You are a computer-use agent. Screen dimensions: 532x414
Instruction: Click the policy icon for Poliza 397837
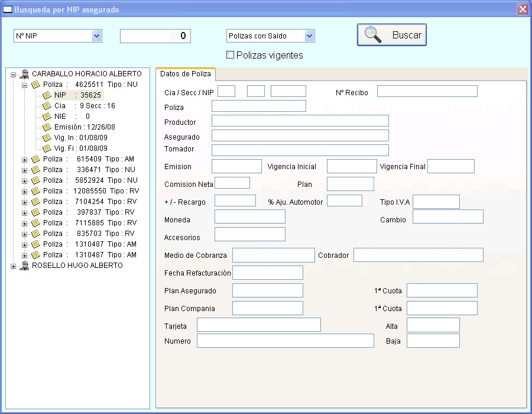(35, 212)
